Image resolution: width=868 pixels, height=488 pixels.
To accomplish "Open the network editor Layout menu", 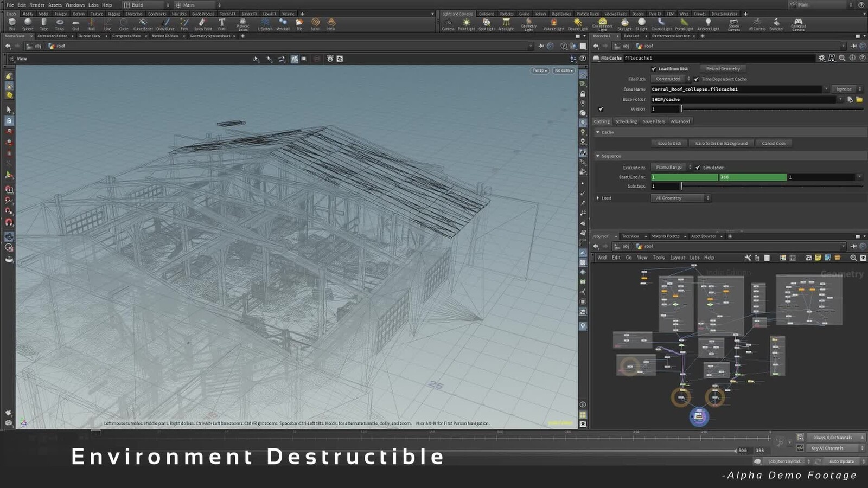I will [677, 258].
